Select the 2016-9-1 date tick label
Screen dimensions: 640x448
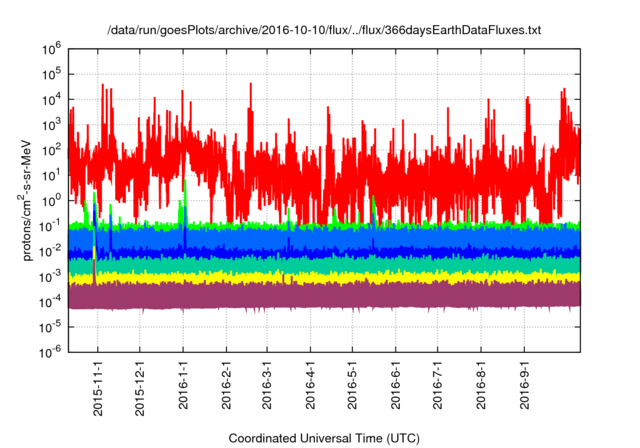click(x=524, y=385)
